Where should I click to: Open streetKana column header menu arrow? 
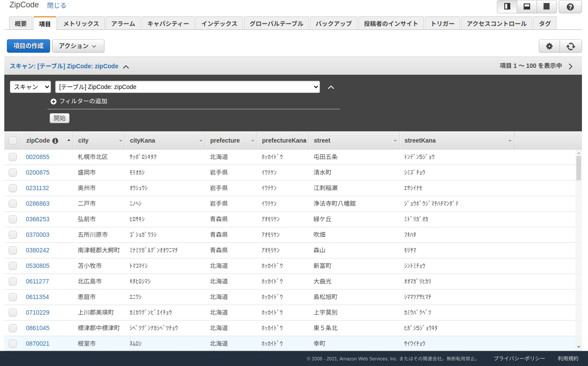(510, 141)
